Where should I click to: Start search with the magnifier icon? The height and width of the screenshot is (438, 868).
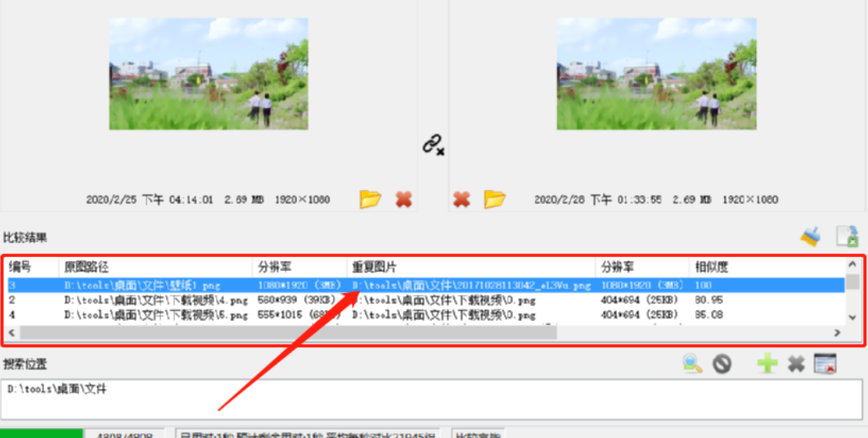pos(692,363)
